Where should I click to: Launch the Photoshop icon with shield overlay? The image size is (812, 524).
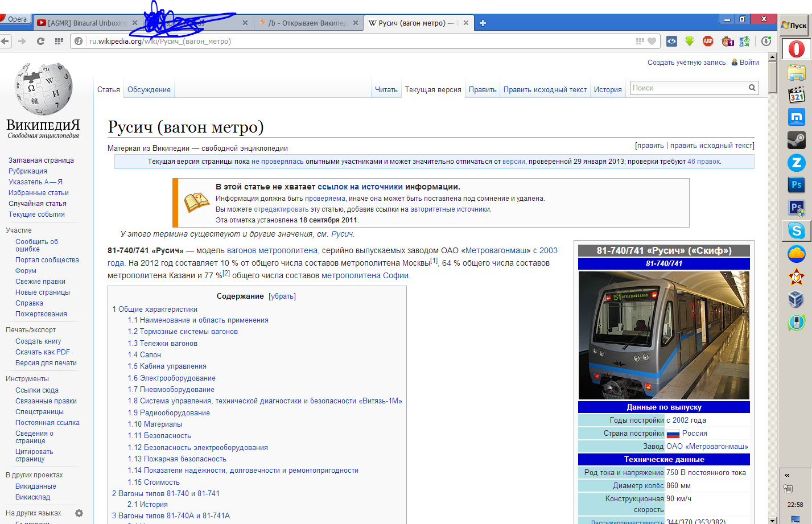pyautogui.click(x=796, y=208)
